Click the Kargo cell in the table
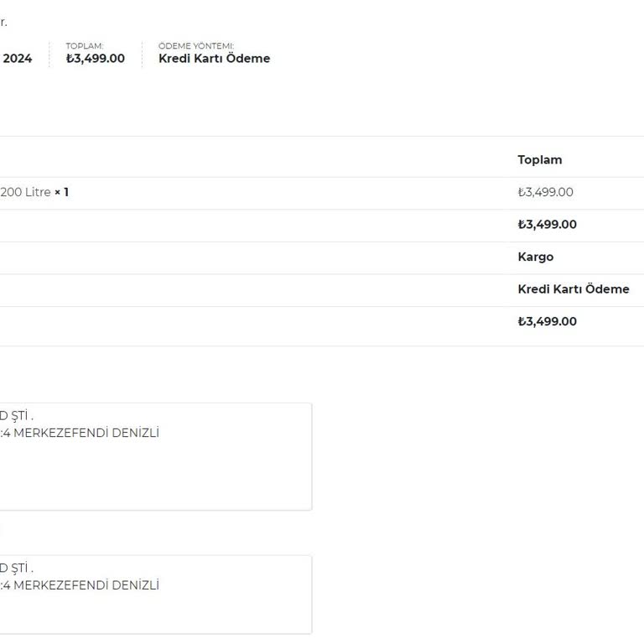The height and width of the screenshot is (644, 644). (536, 257)
